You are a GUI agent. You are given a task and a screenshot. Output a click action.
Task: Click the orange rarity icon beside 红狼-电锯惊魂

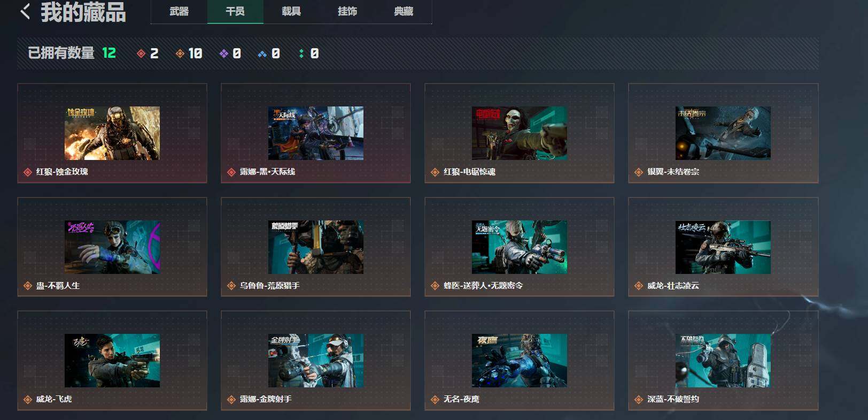coord(435,172)
